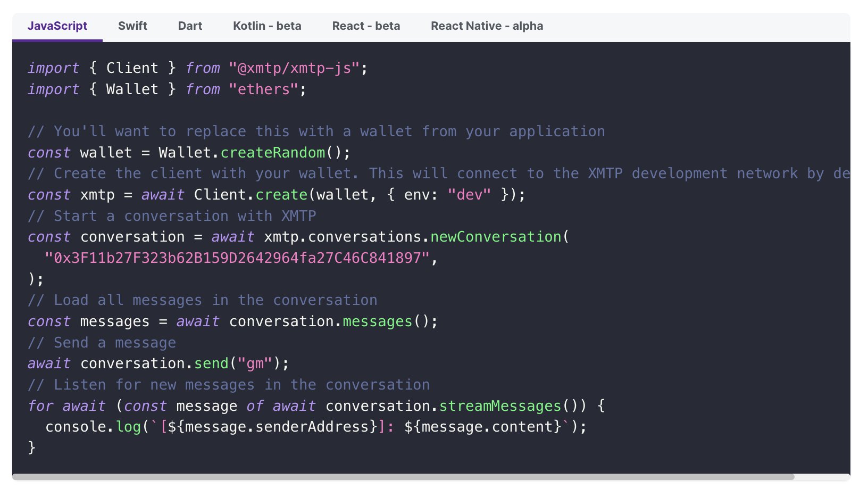Select the Kotlin - beta tab
The image size is (868, 496).
(267, 26)
